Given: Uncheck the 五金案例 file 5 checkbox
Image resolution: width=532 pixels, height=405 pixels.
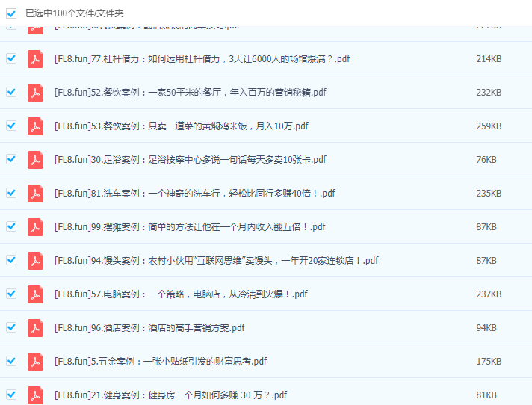Looking at the screenshot, I should (11, 361).
